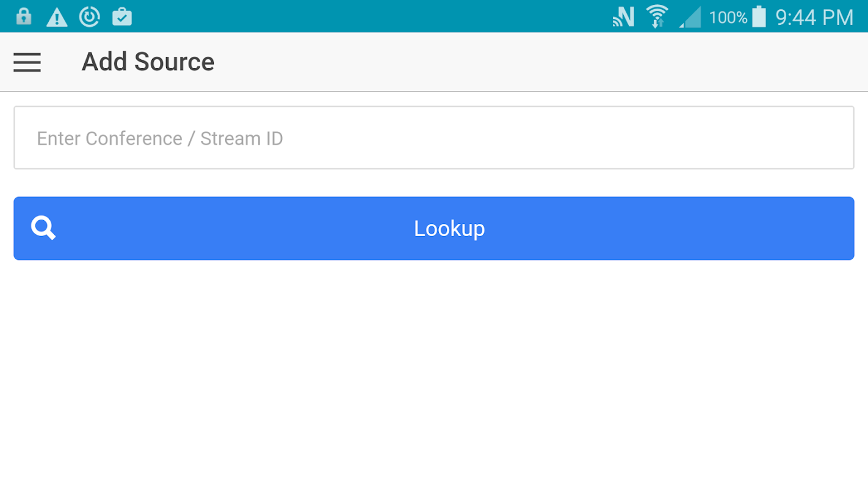Click the "Add Source" page title
The width and height of the screenshot is (868, 488).
click(x=148, y=62)
